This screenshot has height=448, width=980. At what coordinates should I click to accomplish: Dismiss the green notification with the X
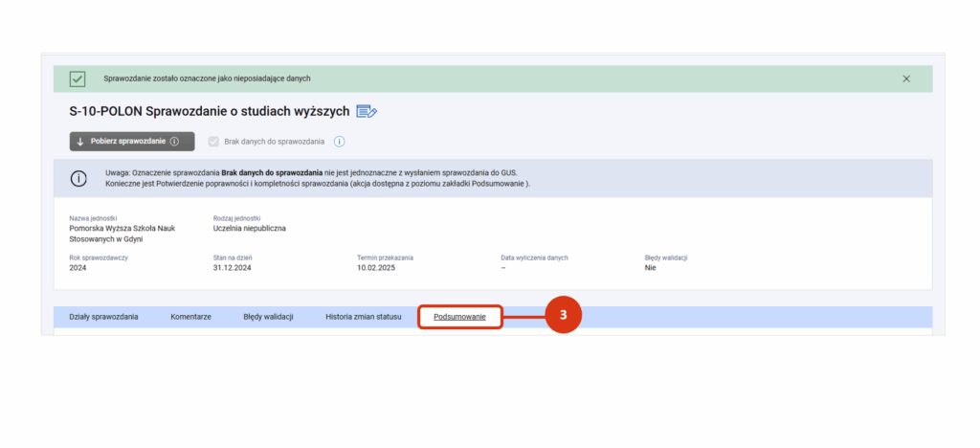[x=906, y=78]
